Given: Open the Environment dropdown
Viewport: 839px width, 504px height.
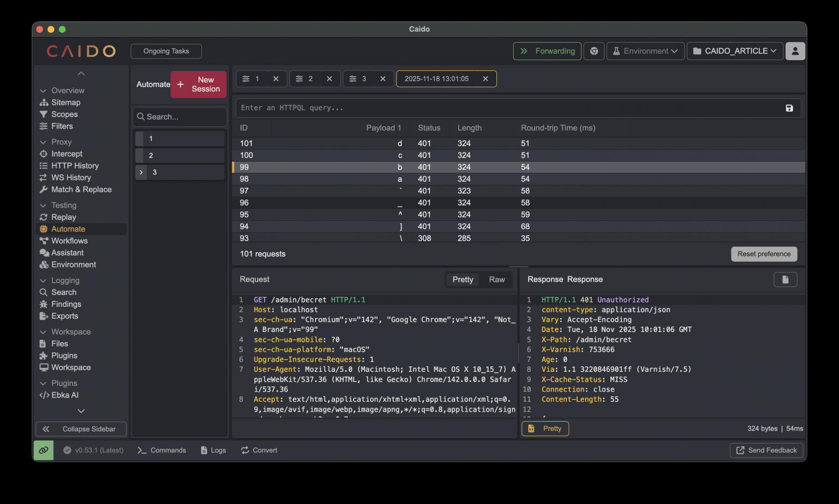Looking at the screenshot, I should pyautogui.click(x=645, y=51).
